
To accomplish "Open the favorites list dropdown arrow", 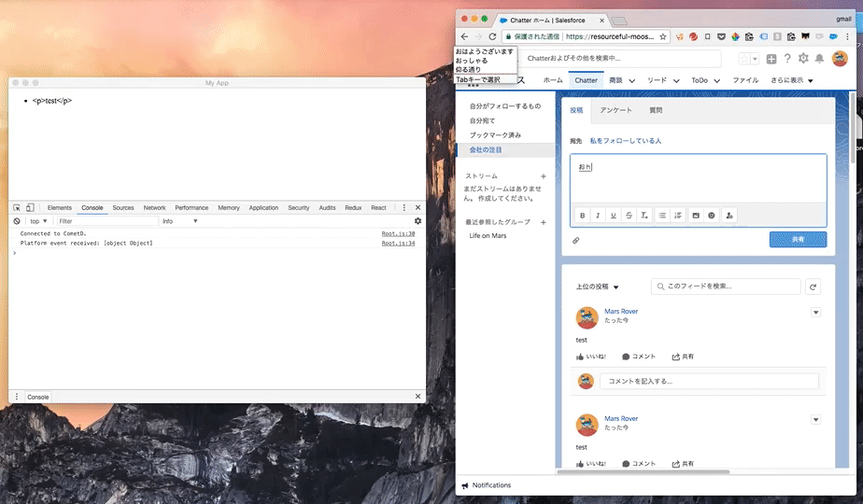I will coord(755,58).
